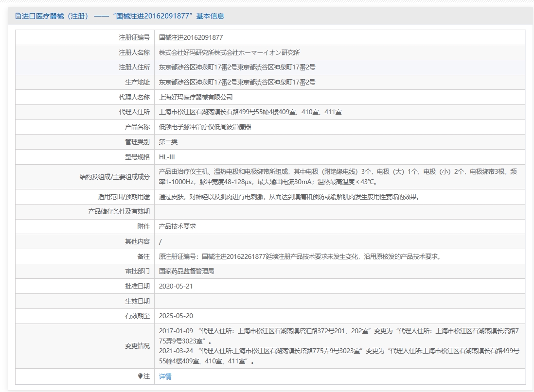534x392 pixels.
Task: Select management category value 第二类
Action: (168, 142)
